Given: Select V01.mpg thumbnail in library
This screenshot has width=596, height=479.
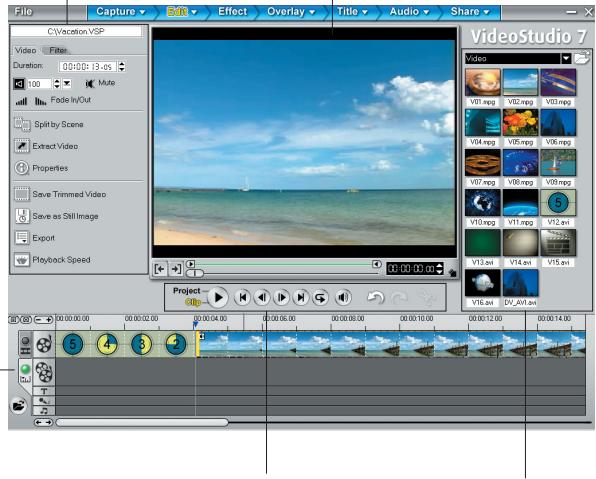Looking at the screenshot, I should [483, 83].
